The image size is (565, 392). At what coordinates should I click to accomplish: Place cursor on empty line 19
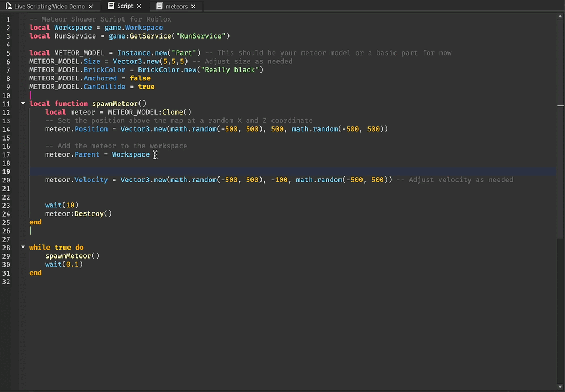tap(292, 171)
